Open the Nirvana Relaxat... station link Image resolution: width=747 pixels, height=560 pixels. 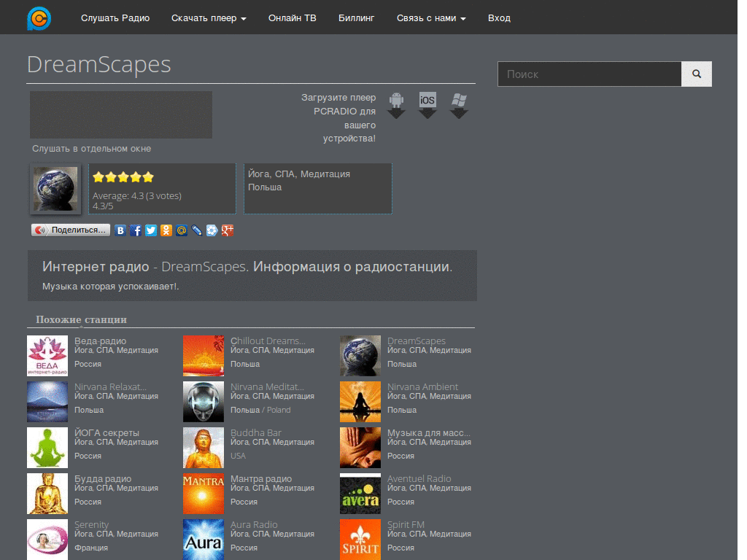coord(110,386)
